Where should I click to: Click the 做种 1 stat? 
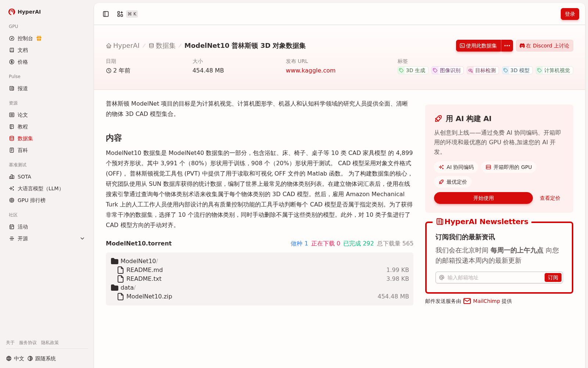(299, 243)
